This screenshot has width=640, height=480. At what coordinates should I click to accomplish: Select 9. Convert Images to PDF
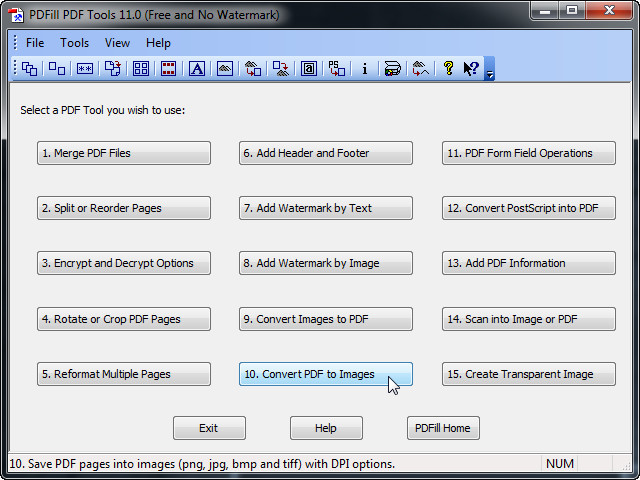pos(326,319)
